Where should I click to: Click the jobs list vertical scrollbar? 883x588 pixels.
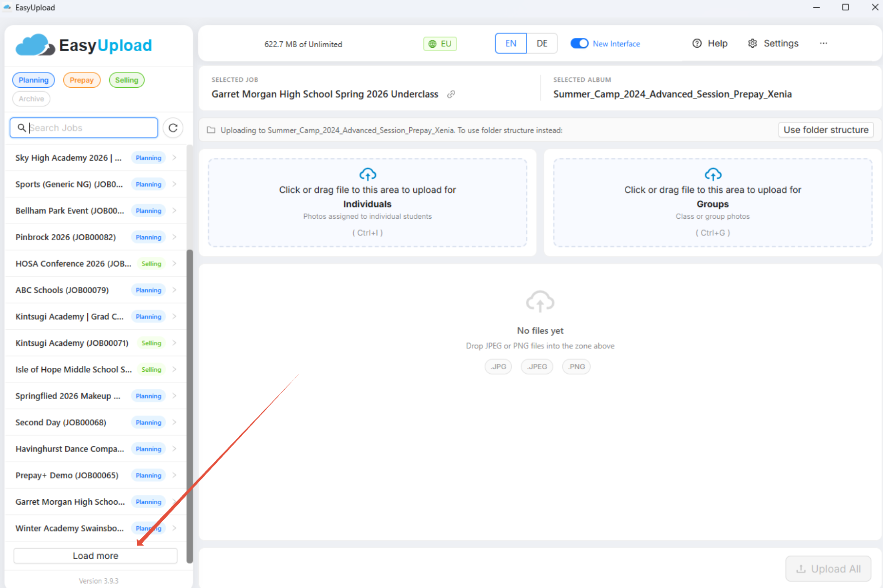(x=190, y=406)
